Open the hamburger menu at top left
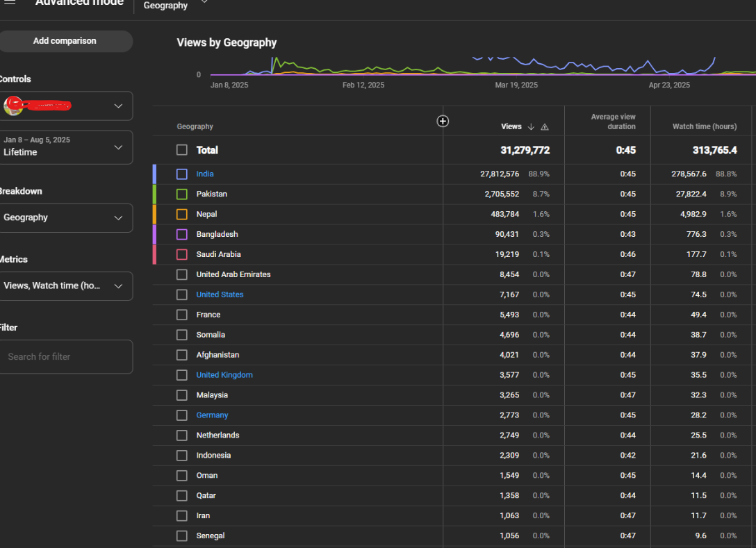The image size is (756, 548). click(x=10, y=3)
